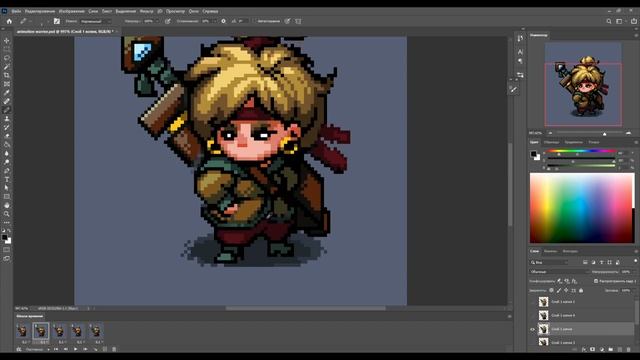Select the Lasso tool
Image resolution: width=640 pixels, height=360 pixels.
click(7, 58)
